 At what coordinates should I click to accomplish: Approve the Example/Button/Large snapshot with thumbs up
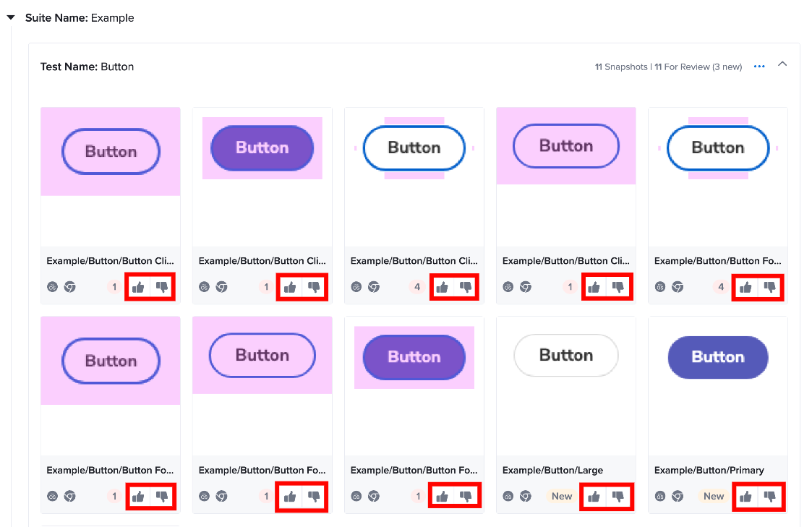coord(594,497)
